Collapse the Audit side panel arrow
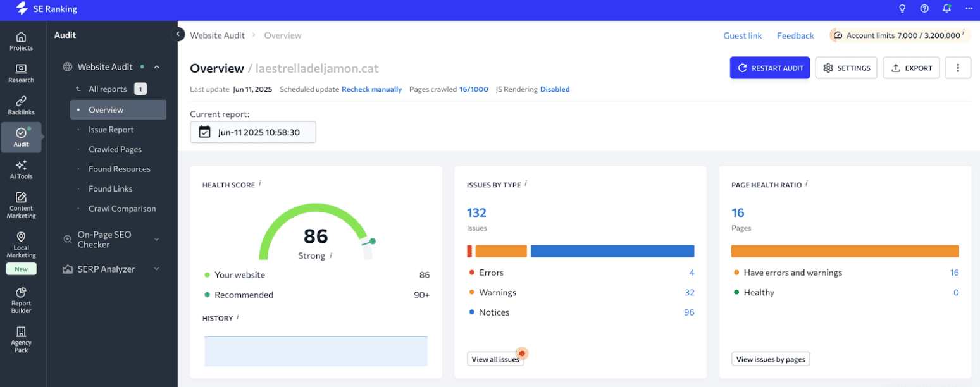The image size is (980, 387). (x=178, y=34)
